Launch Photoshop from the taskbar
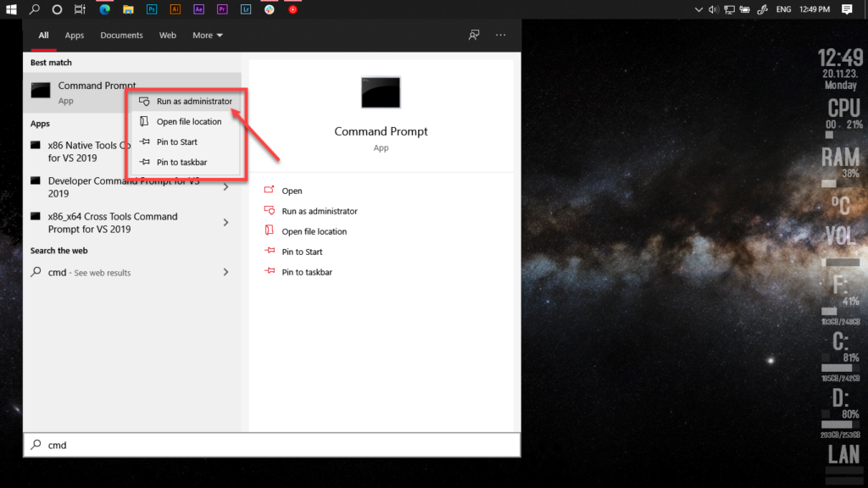 click(152, 9)
